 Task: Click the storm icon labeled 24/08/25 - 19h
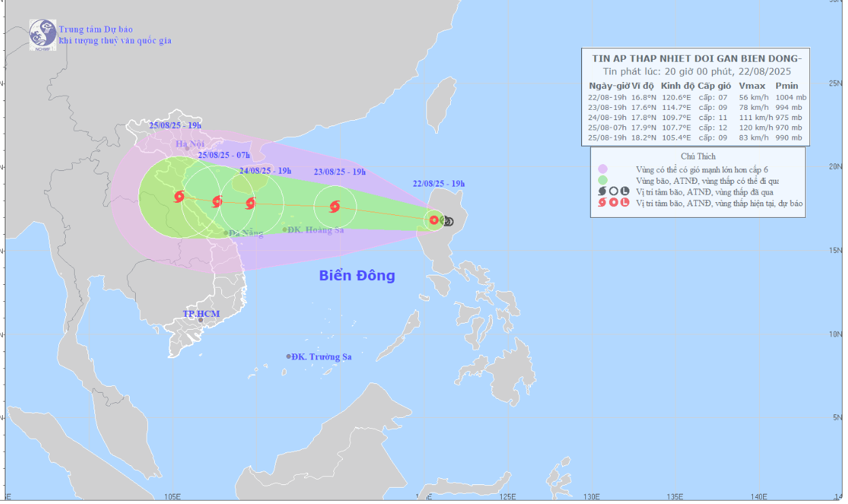(x=251, y=203)
